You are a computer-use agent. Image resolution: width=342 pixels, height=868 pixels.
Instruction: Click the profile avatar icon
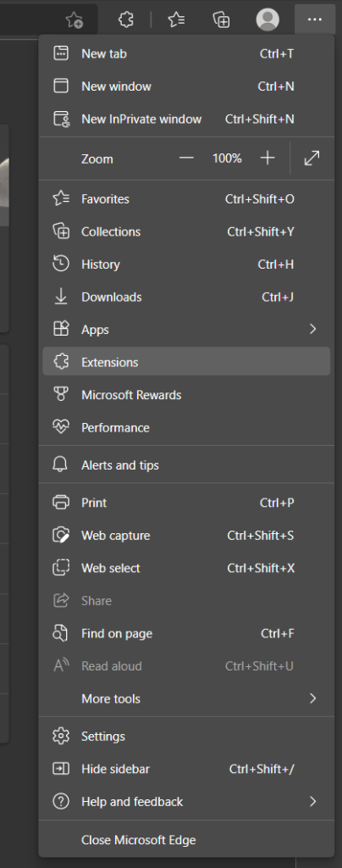(268, 20)
